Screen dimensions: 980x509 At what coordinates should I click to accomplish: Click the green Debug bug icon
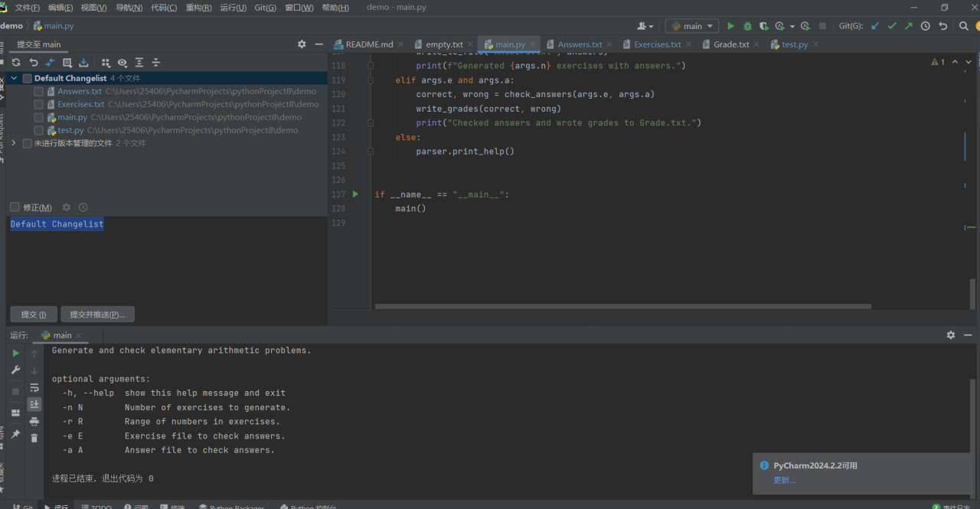(x=747, y=26)
